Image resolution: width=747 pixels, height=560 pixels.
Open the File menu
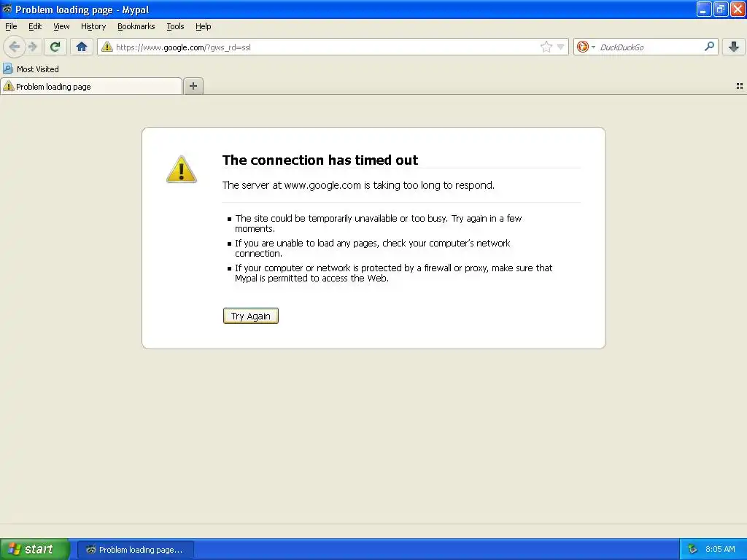(x=11, y=26)
